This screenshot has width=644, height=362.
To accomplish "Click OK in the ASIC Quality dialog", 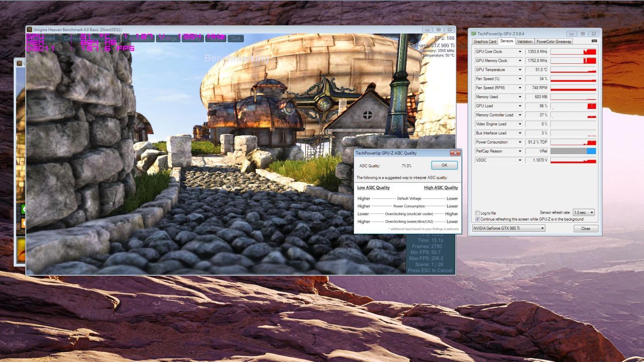I will (x=444, y=165).
